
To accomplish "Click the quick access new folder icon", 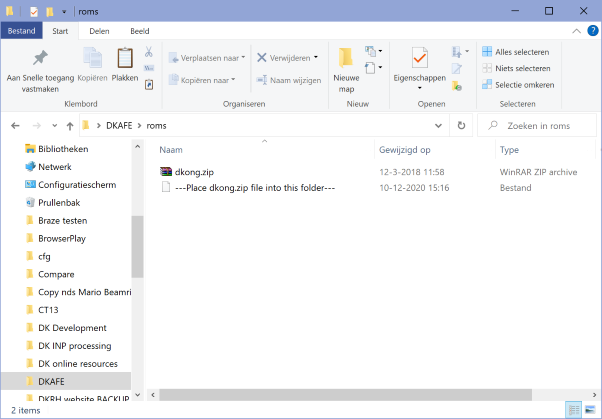I will [x=50, y=12].
